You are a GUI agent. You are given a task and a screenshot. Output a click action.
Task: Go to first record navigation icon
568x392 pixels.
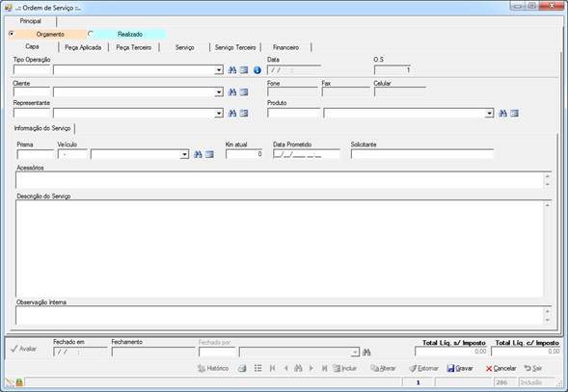pyautogui.click(x=272, y=368)
